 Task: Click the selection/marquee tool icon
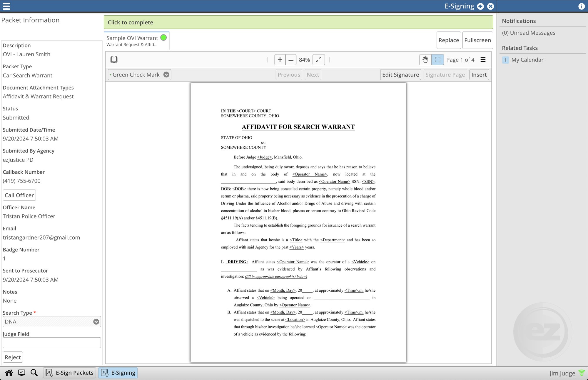[x=437, y=60]
